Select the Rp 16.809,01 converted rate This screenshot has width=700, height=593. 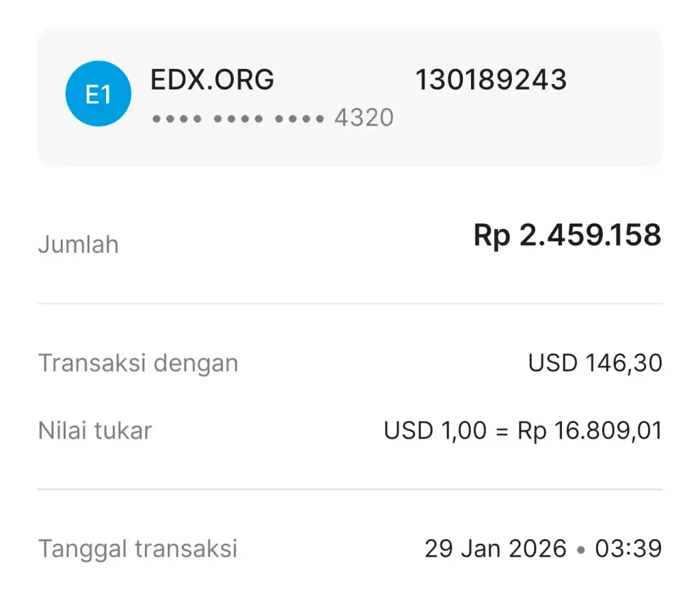pyautogui.click(x=589, y=431)
